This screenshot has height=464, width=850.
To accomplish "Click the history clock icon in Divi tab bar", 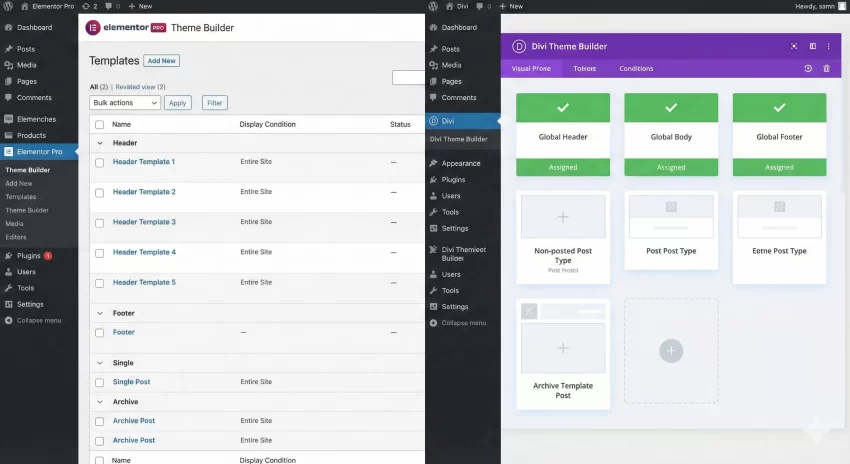I will (x=808, y=69).
